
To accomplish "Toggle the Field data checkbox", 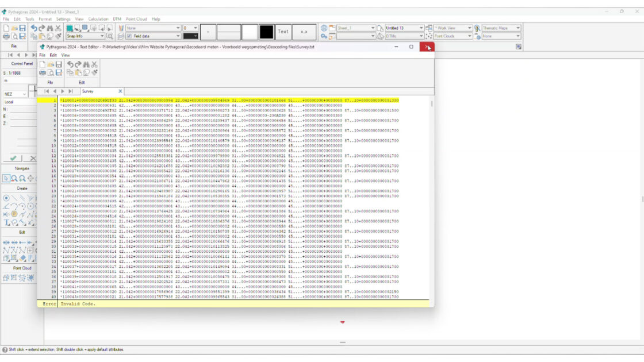I will 129,36.
